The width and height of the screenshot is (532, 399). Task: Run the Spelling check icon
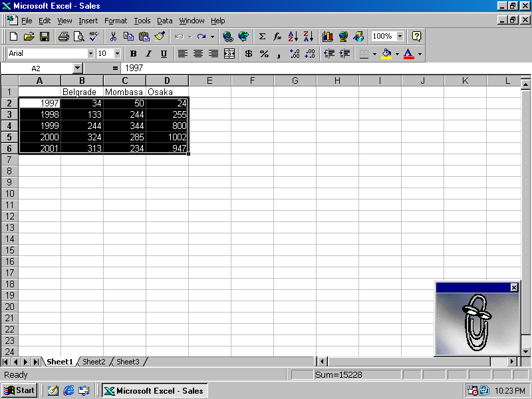[x=94, y=37]
